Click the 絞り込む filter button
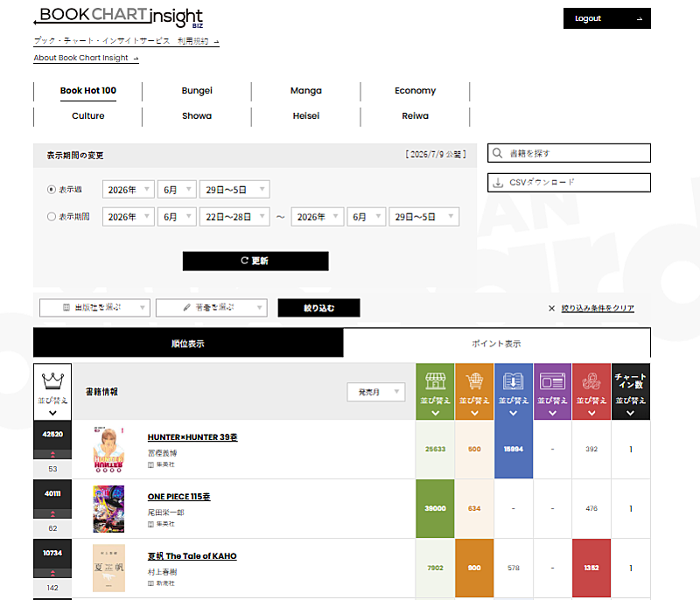Screen dimensions: 700x600 coord(318,308)
